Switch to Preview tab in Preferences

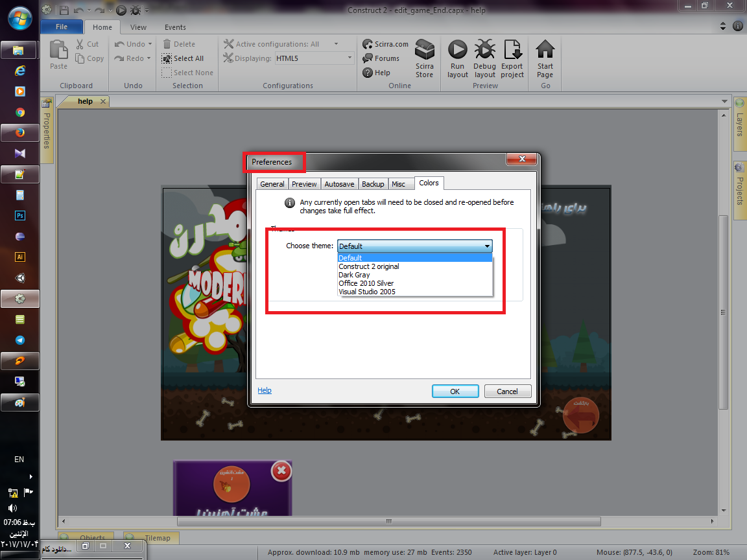tap(304, 184)
